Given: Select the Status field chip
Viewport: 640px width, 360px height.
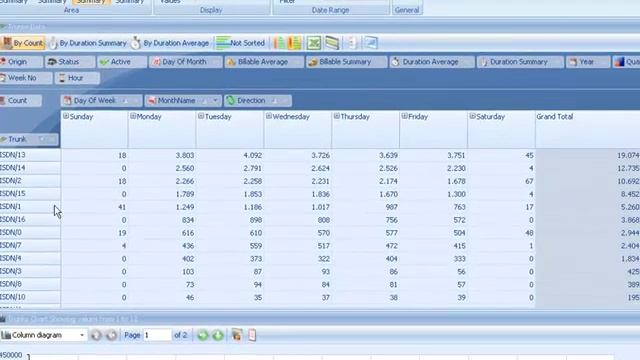Looking at the screenshot, I should [70, 62].
